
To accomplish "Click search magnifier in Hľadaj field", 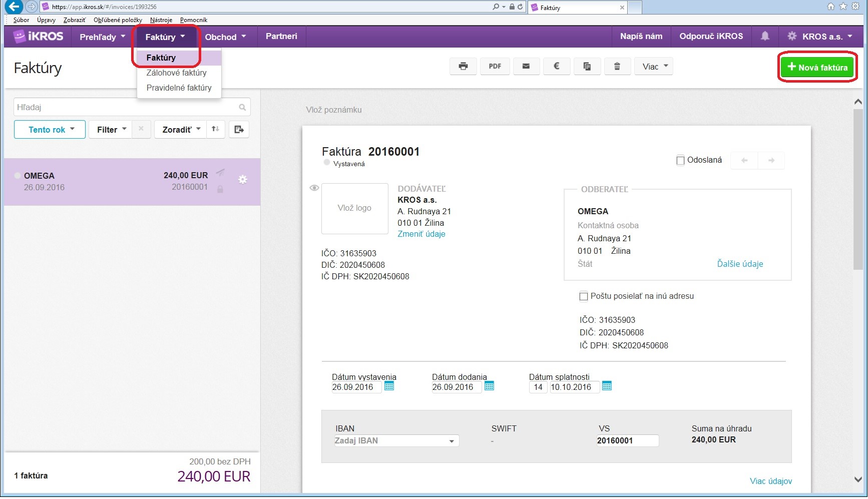I will point(242,107).
